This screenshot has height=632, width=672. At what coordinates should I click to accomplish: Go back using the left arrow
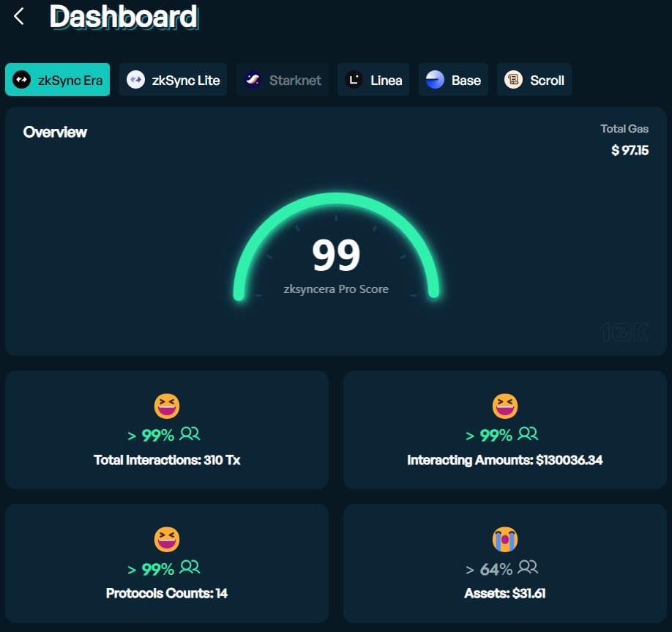point(18,17)
